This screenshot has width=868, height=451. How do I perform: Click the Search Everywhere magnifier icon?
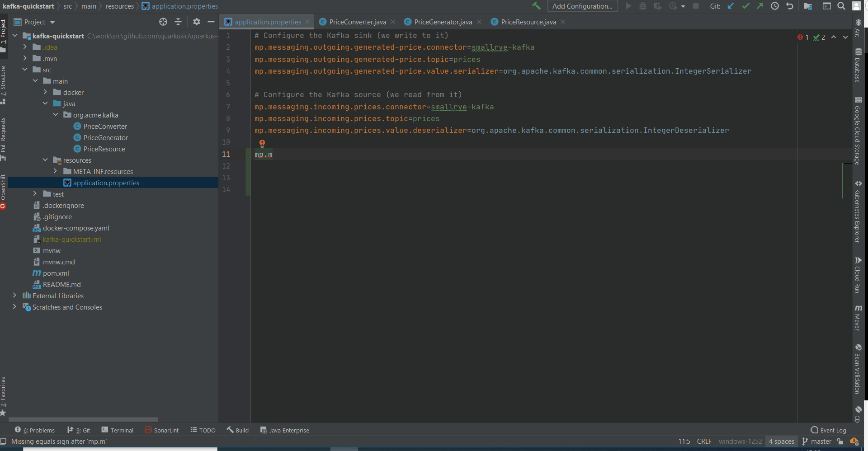pyautogui.click(x=841, y=6)
